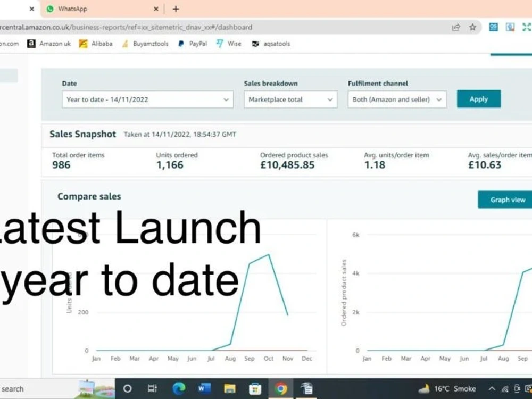Click the Ordered product sales value £10,485.85
The image size is (532, 399).
tap(287, 165)
